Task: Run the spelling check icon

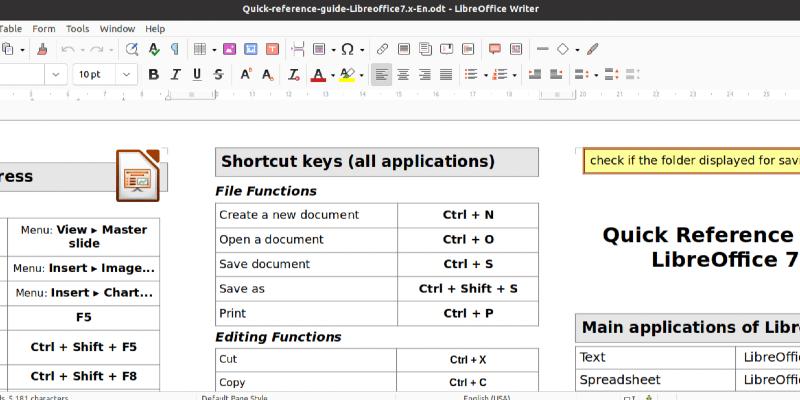Action: point(154,49)
